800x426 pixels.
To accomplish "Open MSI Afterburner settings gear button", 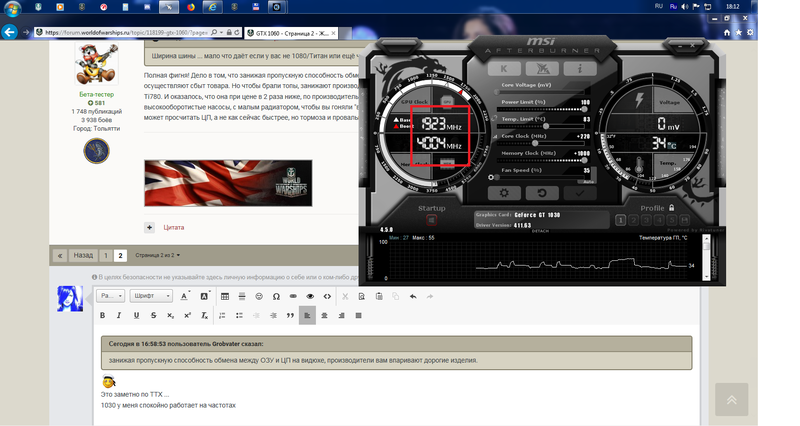I will point(504,192).
